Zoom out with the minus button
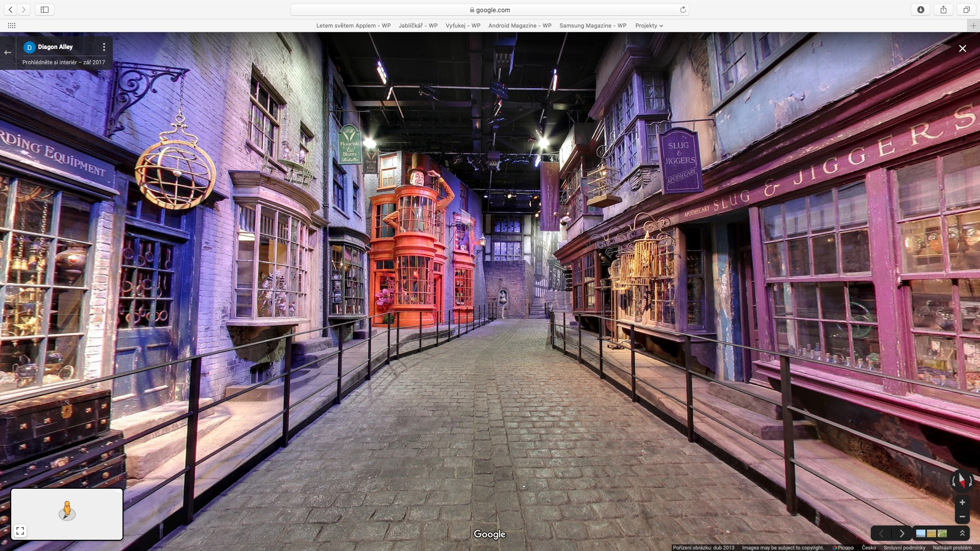The height and width of the screenshot is (551, 980). pos(962,517)
